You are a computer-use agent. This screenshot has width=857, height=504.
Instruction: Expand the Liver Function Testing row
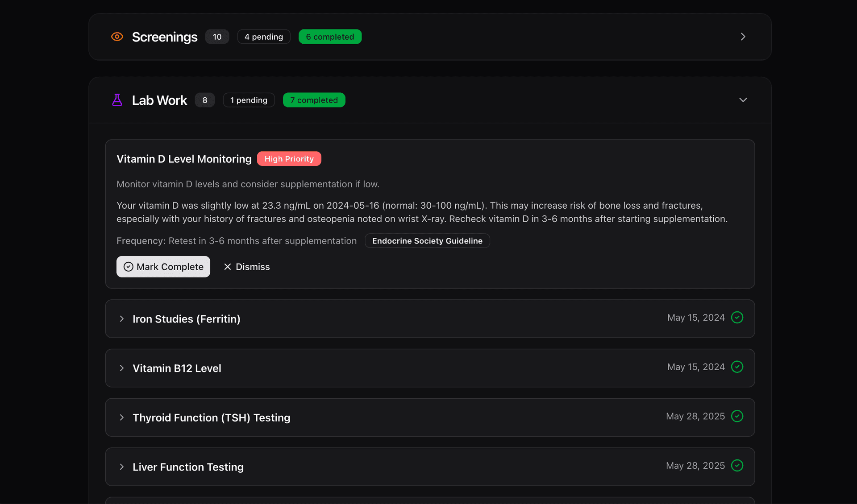point(122,467)
